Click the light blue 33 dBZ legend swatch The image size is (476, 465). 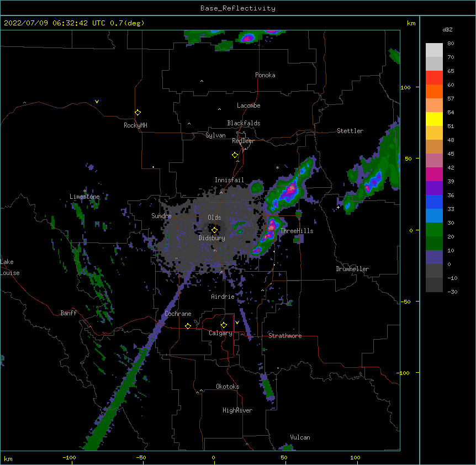point(434,216)
